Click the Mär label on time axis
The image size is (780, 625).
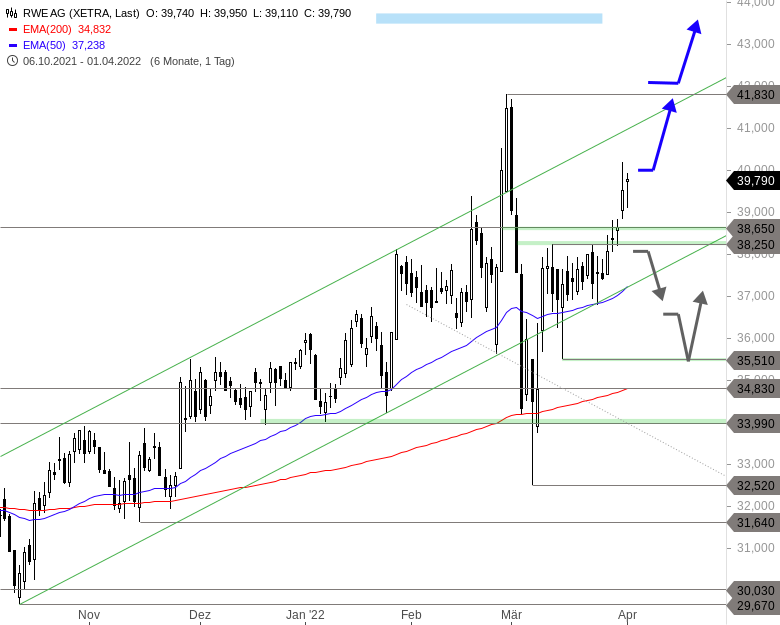point(511,615)
